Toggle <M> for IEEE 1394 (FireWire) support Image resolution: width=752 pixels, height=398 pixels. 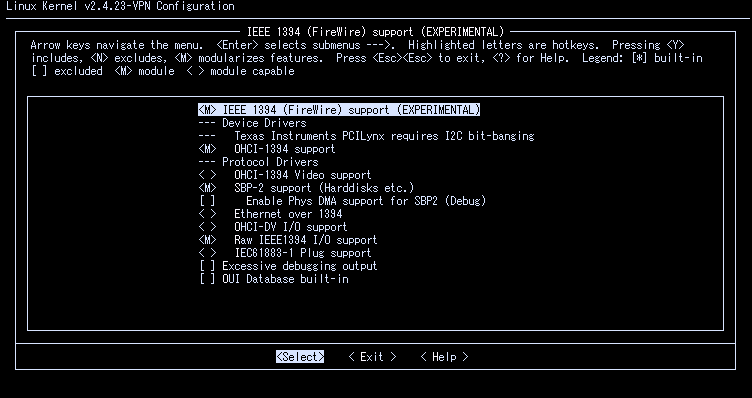click(x=207, y=110)
